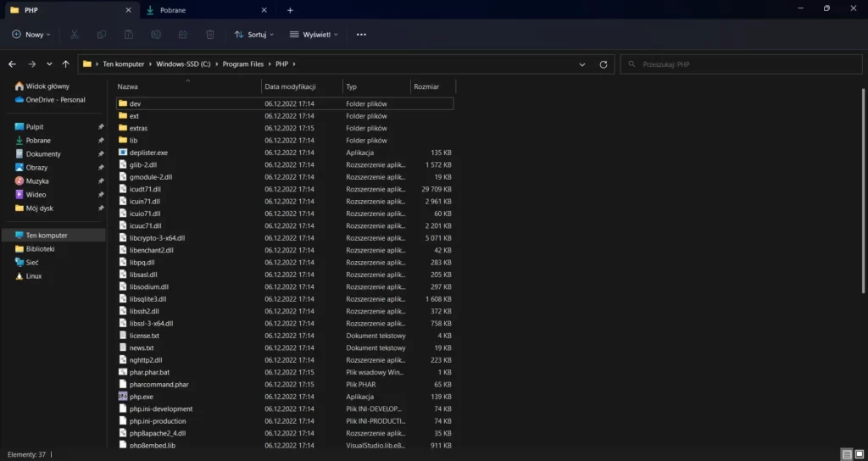
Task: Sort by the Nazwa column header
Action: [x=188, y=87]
